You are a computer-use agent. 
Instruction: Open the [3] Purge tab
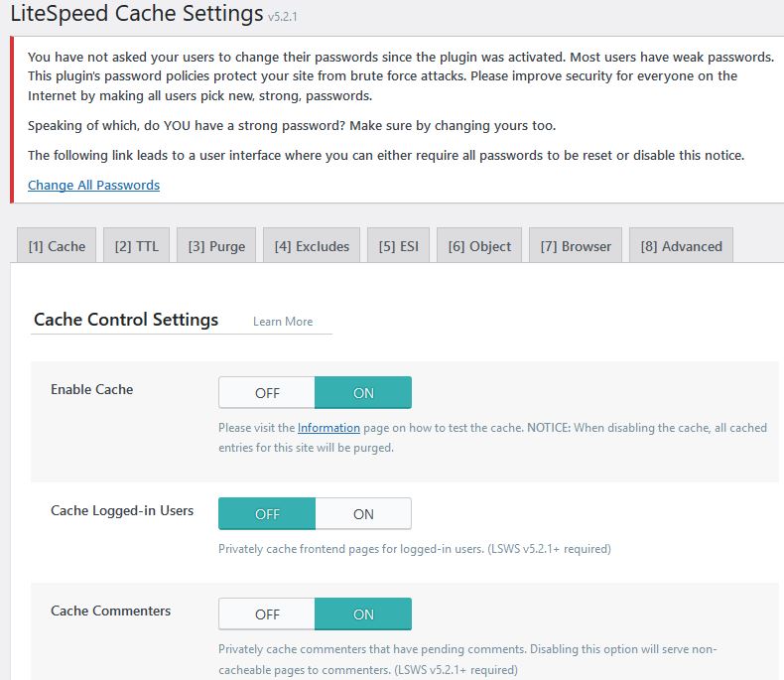point(216,245)
